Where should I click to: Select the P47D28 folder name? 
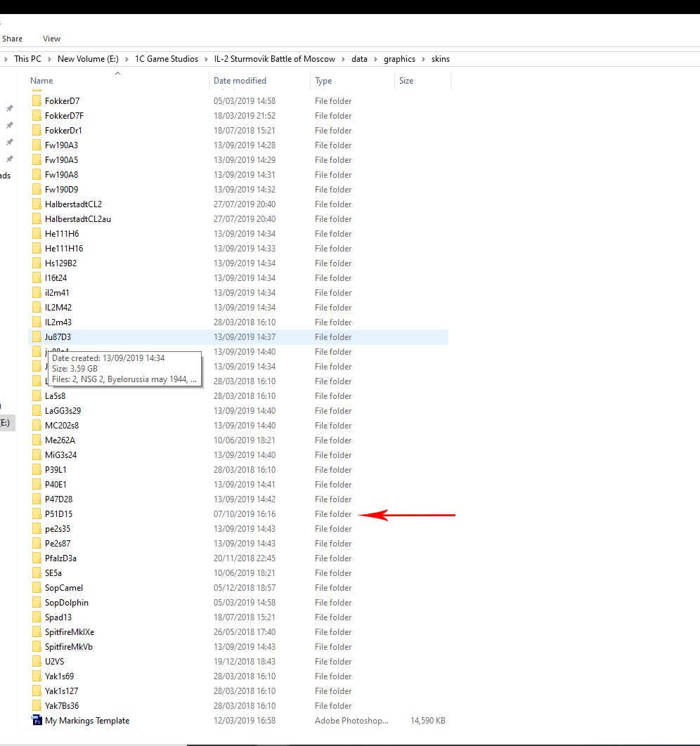(x=58, y=499)
